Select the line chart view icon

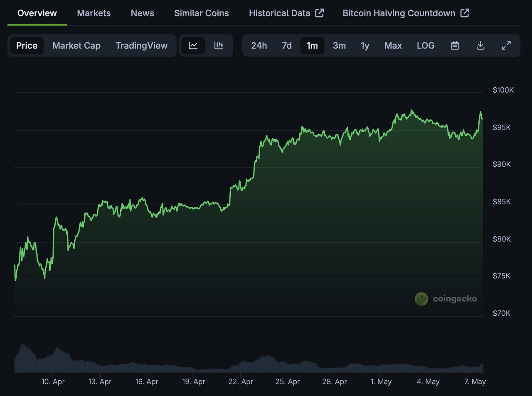[193, 46]
